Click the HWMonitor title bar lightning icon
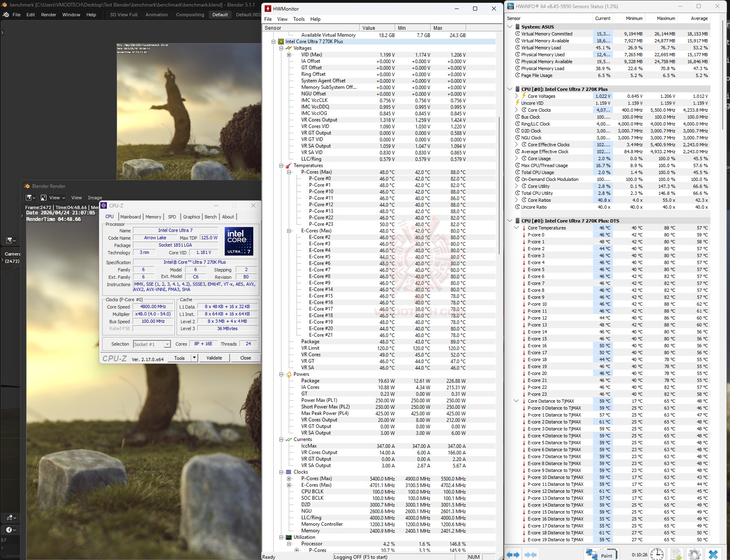Viewport: 730px width, 560px height. (268, 9)
